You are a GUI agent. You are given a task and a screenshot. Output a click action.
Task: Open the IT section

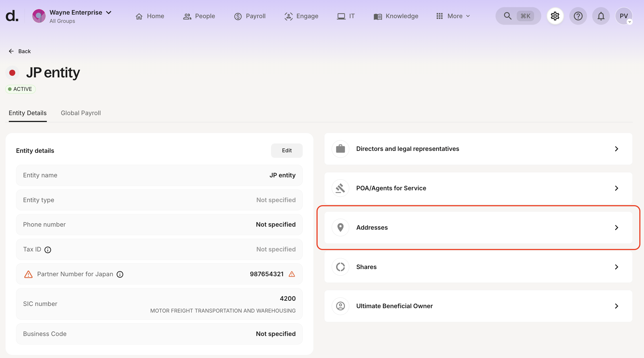click(x=346, y=16)
